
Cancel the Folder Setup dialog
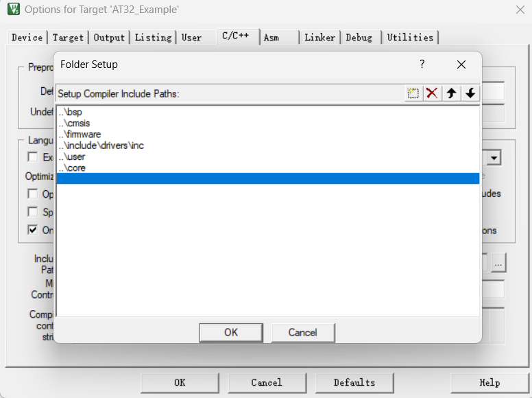pos(303,332)
